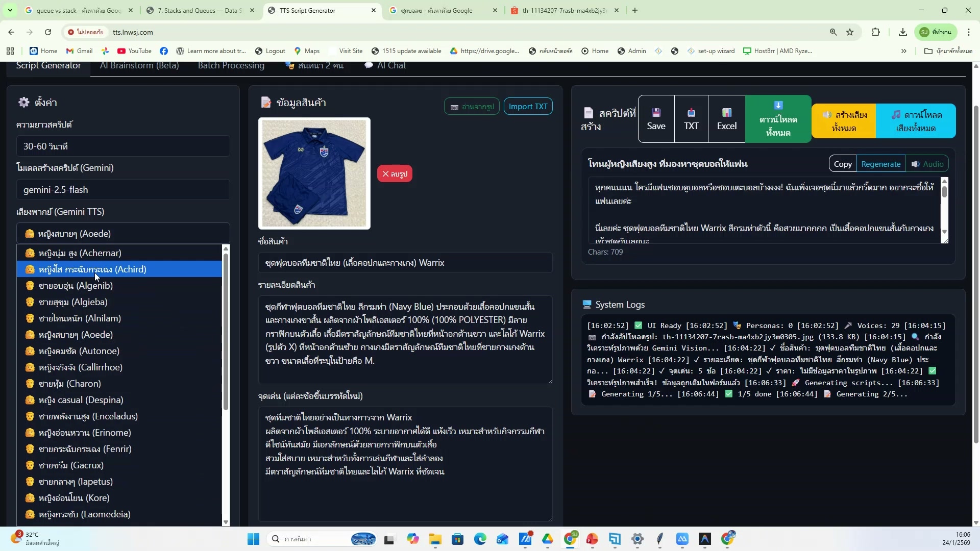Click the green download-all button
The width and height of the screenshot is (980, 551).
pos(778,119)
